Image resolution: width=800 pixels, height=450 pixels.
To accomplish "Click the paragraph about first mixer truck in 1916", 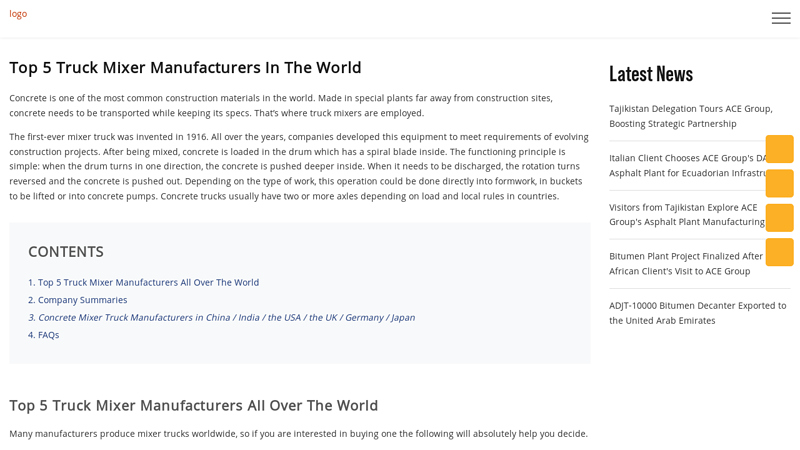I will click(x=299, y=166).
